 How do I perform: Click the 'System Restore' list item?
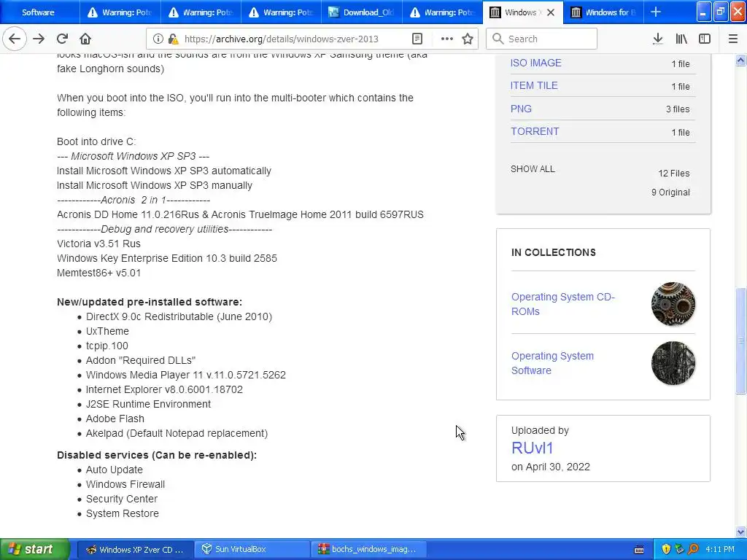[x=123, y=513]
